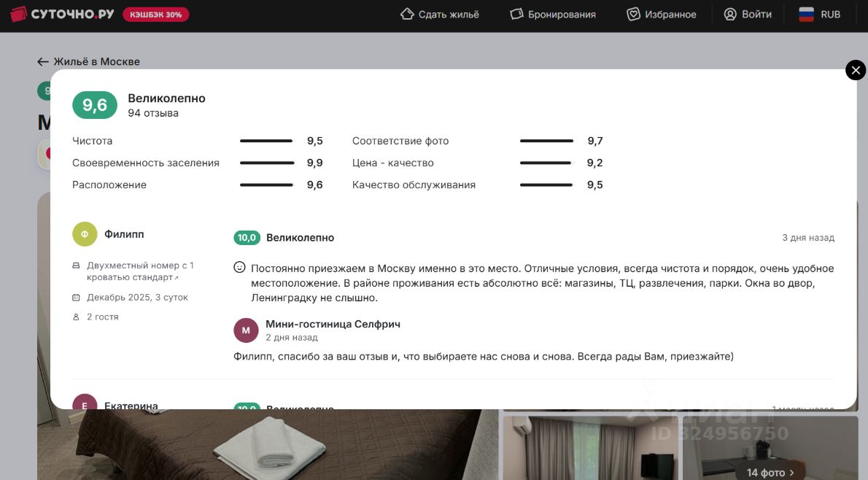
Task: Click the Цена - качество rating bar
Action: click(x=546, y=163)
